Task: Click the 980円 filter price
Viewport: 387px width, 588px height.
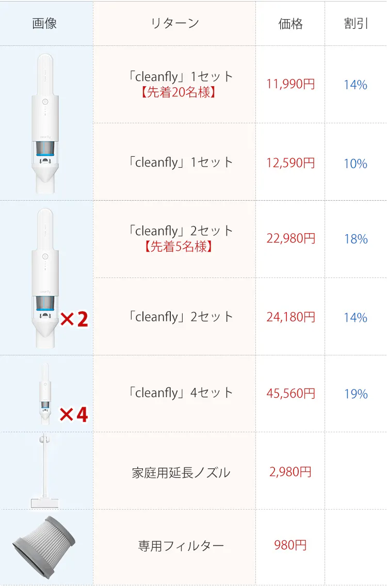Action: 291,545
